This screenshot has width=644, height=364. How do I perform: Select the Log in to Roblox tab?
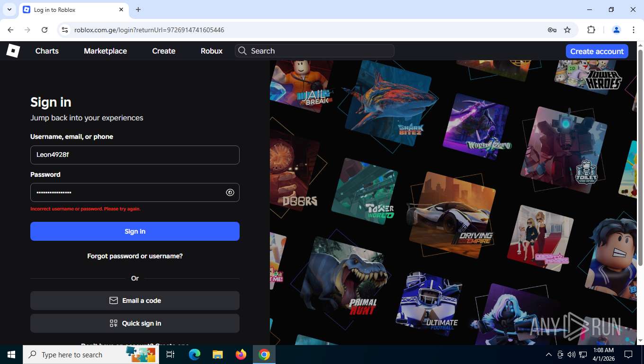click(x=73, y=9)
